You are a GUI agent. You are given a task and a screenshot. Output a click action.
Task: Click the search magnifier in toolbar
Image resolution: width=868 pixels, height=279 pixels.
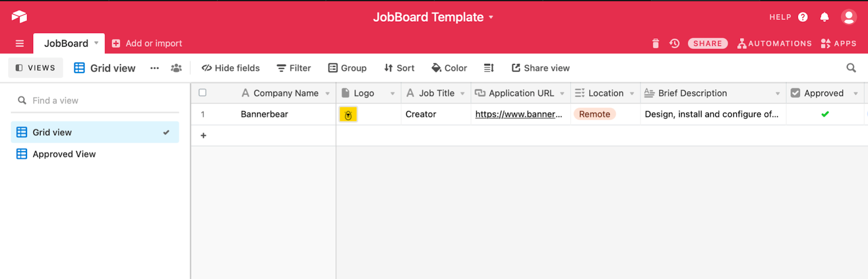click(851, 68)
